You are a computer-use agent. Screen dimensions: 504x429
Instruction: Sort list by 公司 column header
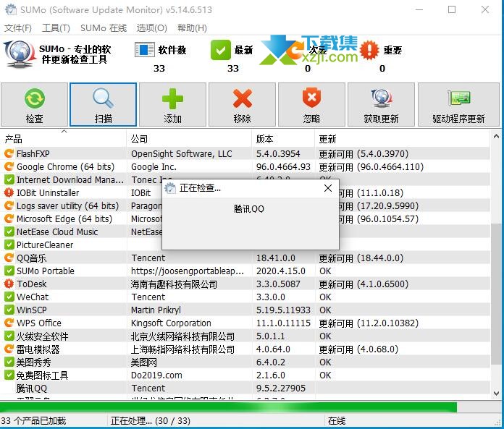[x=189, y=139]
